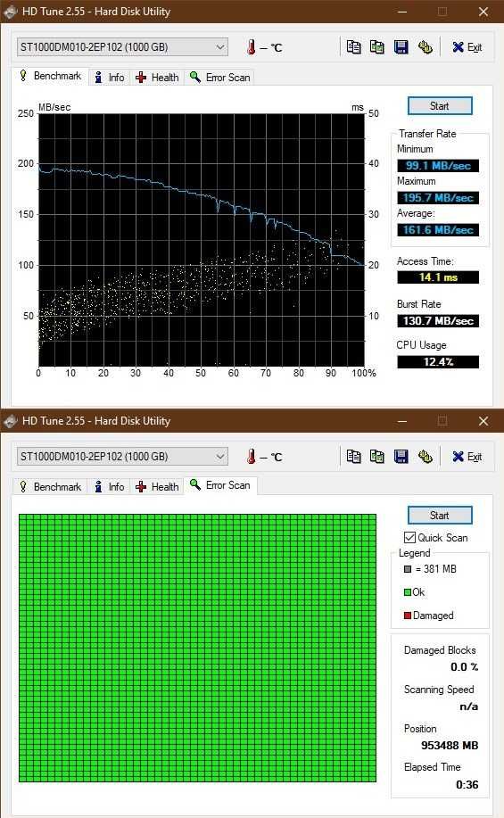The width and height of the screenshot is (504, 818).
Task: Click the 99.1 MB/sec minimum value
Action: pos(438,166)
